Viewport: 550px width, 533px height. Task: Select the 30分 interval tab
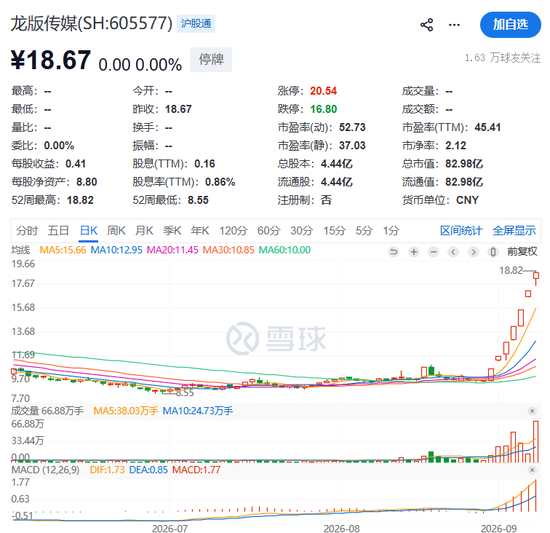coord(302,231)
